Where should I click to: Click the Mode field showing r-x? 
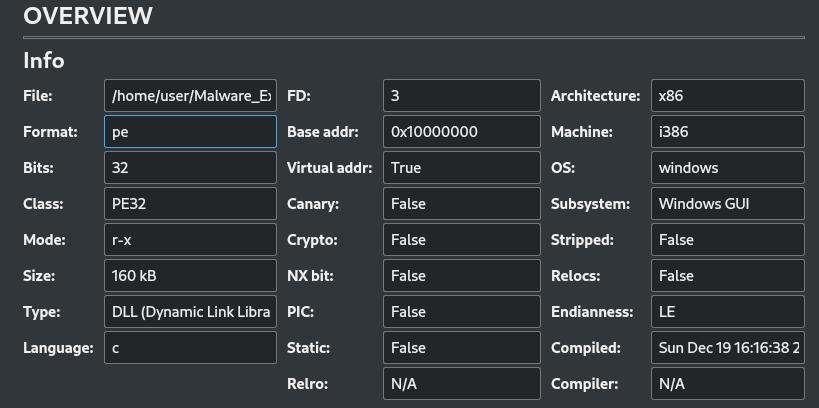pos(190,240)
